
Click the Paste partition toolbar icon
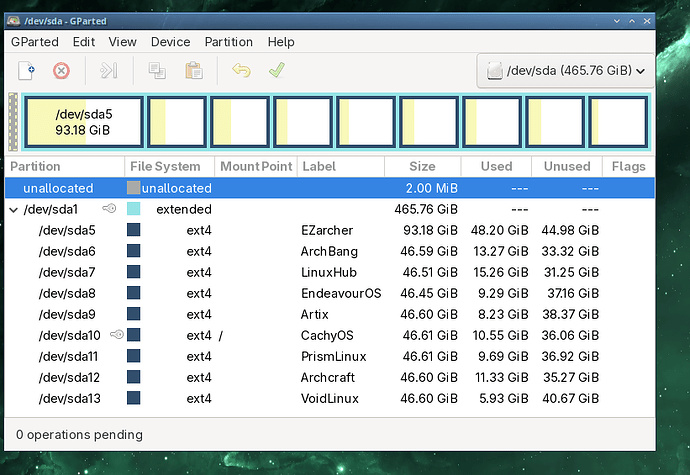tap(194, 70)
